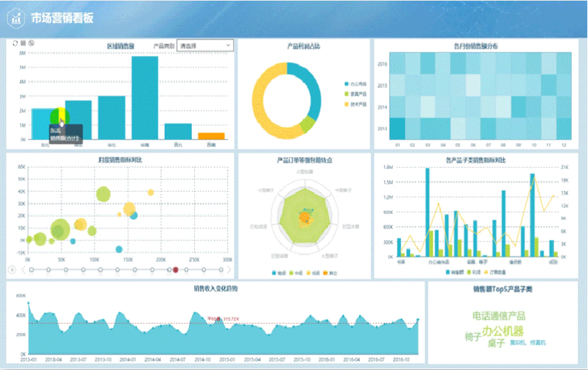This screenshot has width=588, height=370.
Task: Click the 电话通信产品 word in the Top5 word cloud
Action: [499, 315]
